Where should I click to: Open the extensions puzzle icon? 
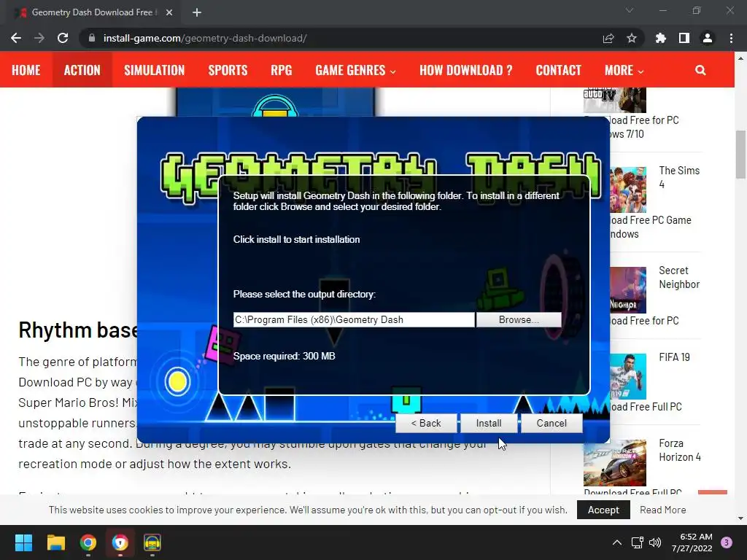coord(661,38)
